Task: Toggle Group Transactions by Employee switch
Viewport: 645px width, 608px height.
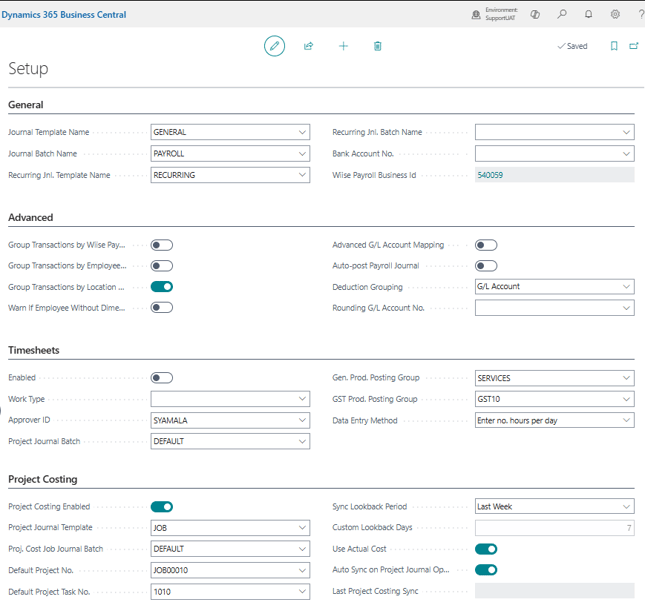Action: [162, 266]
